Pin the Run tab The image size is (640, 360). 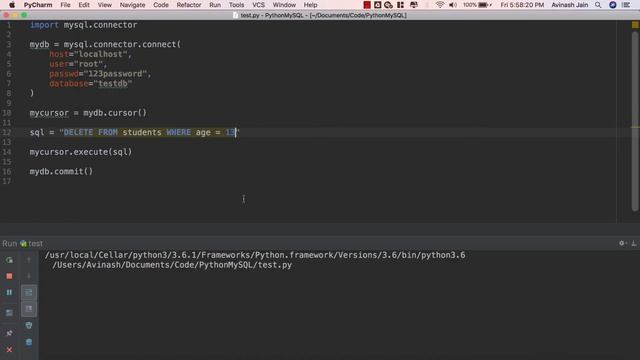[x=9, y=333]
